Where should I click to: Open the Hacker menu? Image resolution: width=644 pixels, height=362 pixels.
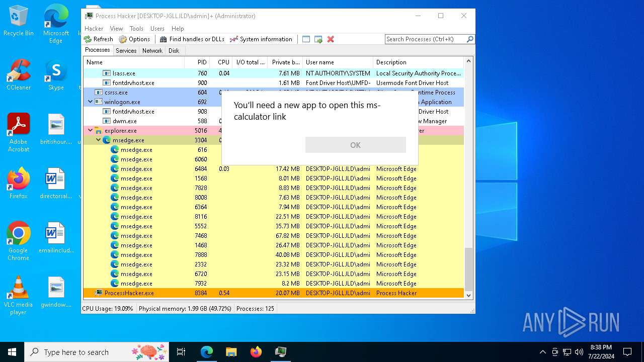coord(94,29)
